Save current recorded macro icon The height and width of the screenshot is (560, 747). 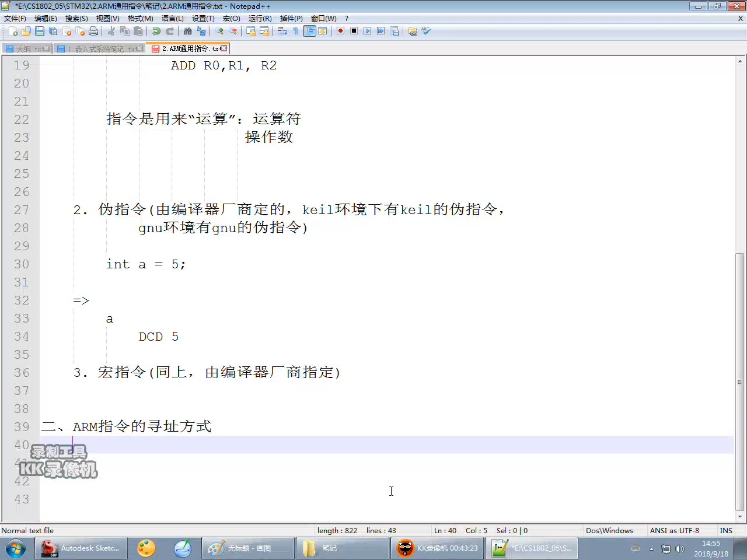click(395, 31)
